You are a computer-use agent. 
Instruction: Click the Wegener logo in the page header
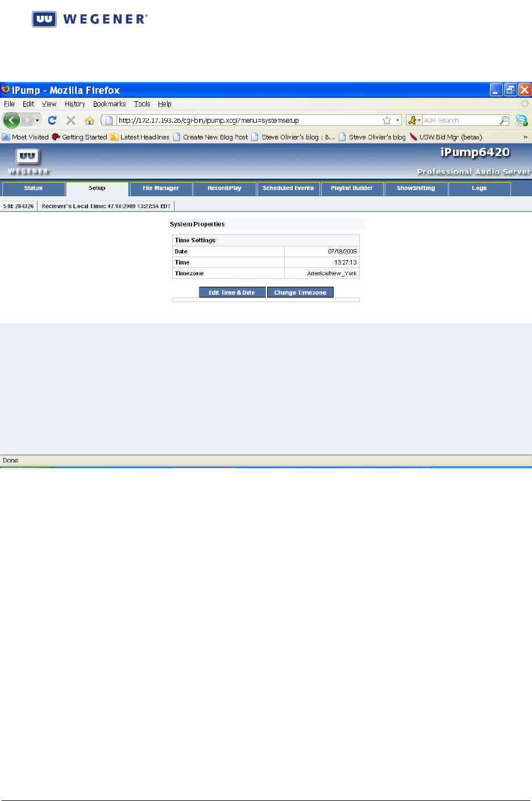[x=28, y=162]
